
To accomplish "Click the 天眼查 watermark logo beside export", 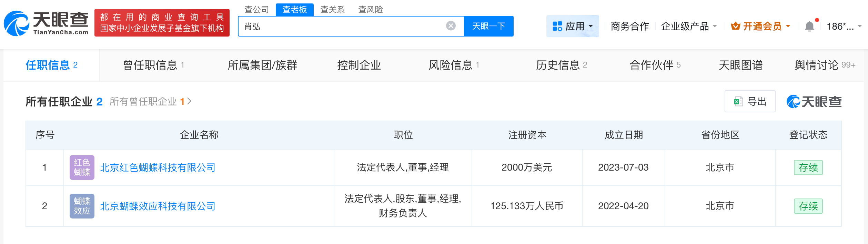I will [814, 102].
